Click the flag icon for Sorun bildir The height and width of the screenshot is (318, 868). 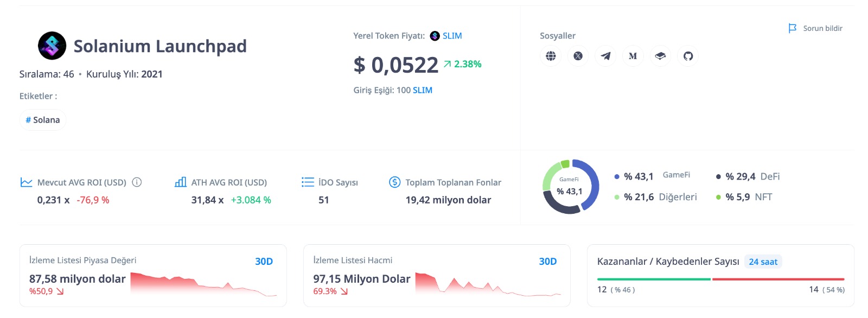coord(793,28)
